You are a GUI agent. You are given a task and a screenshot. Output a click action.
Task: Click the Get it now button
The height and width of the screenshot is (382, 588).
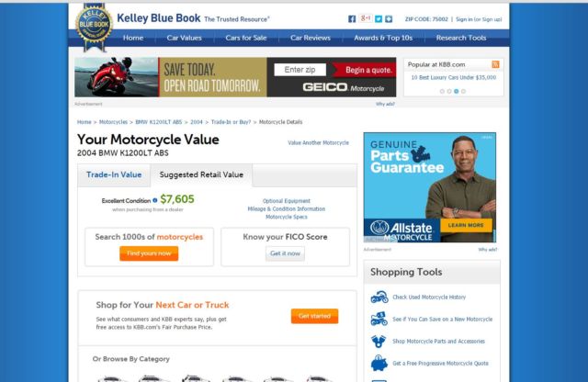[x=285, y=253]
